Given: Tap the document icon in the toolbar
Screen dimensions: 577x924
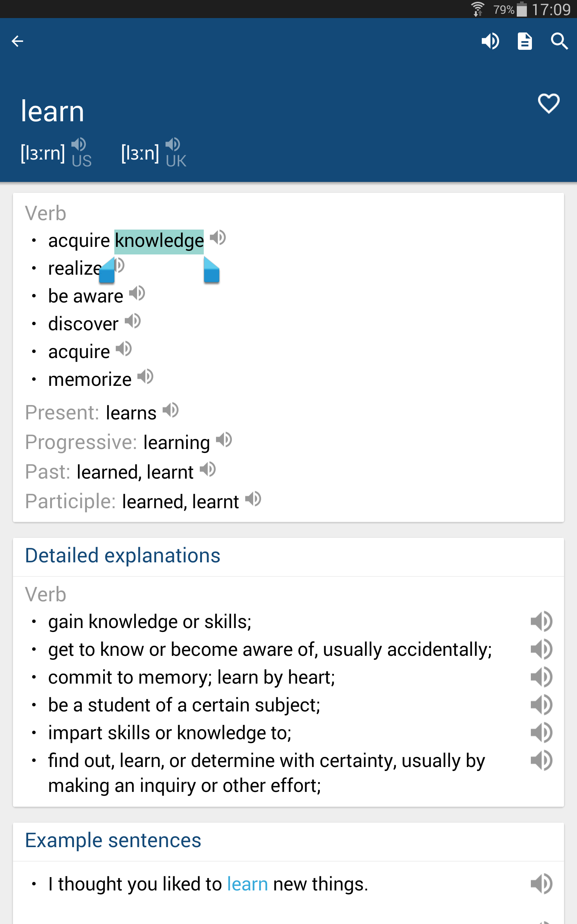Looking at the screenshot, I should pyautogui.click(x=525, y=41).
